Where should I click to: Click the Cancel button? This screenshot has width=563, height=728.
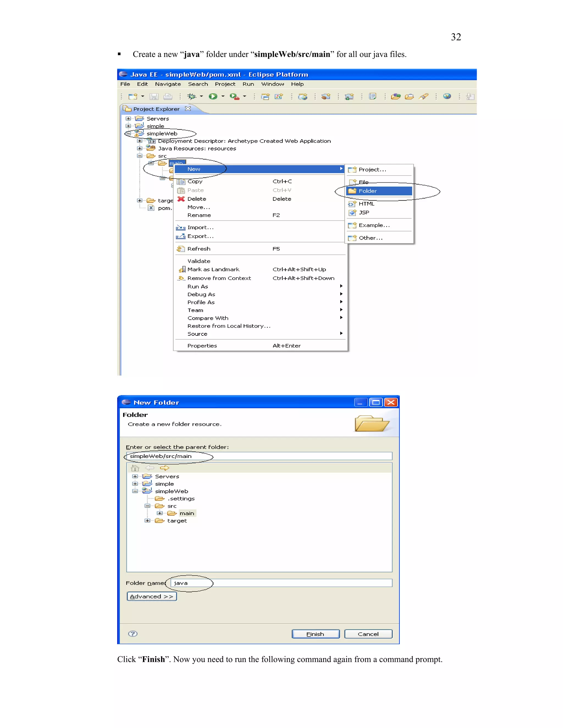pyautogui.click(x=368, y=634)
